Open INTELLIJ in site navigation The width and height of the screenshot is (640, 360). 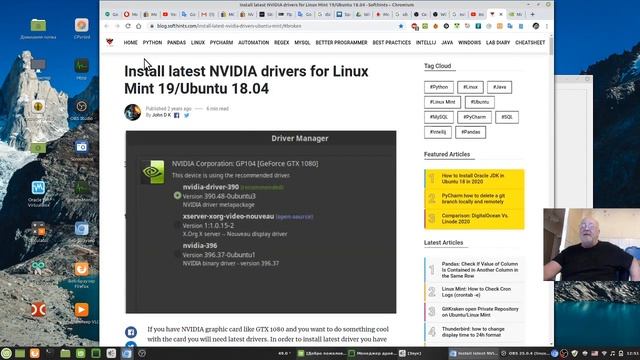pyautogui.click(x=426, y=42)
